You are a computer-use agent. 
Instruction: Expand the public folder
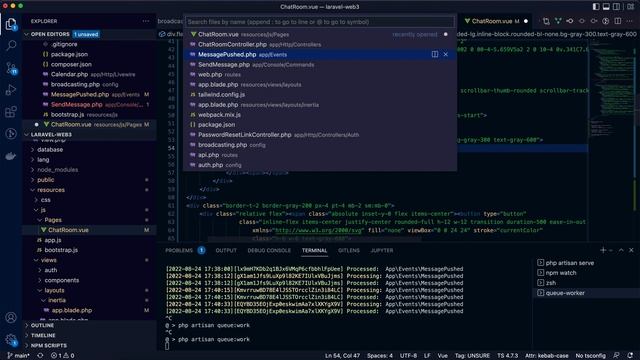point(89,180)
